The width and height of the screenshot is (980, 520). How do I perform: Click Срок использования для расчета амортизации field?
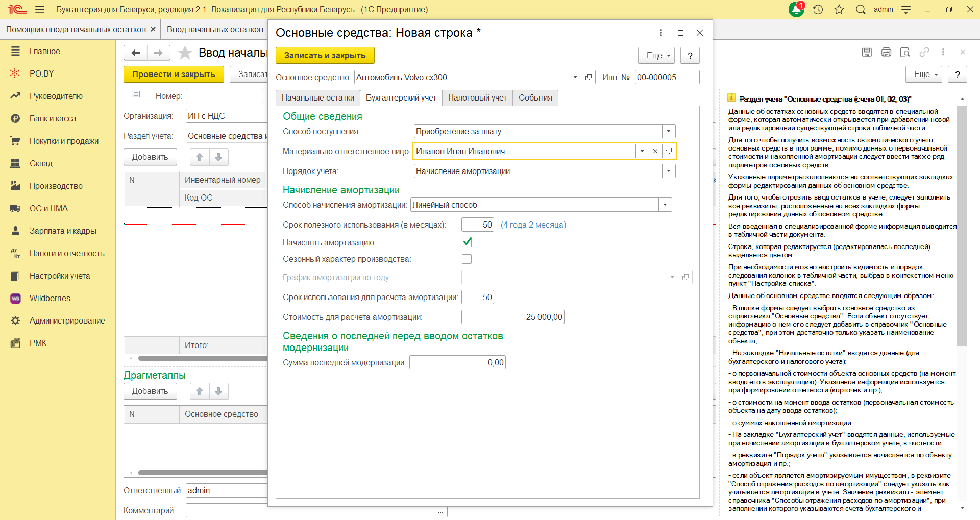point(478,297)
